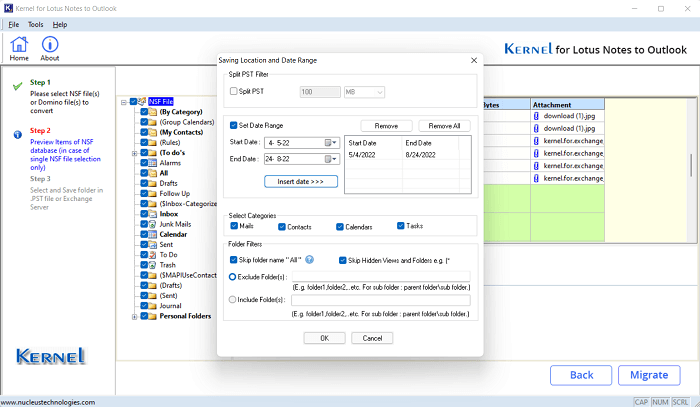Viewport: 700px width, 407px height.
Task: Select the Include Folder(s) radio button
Action: 232,299
